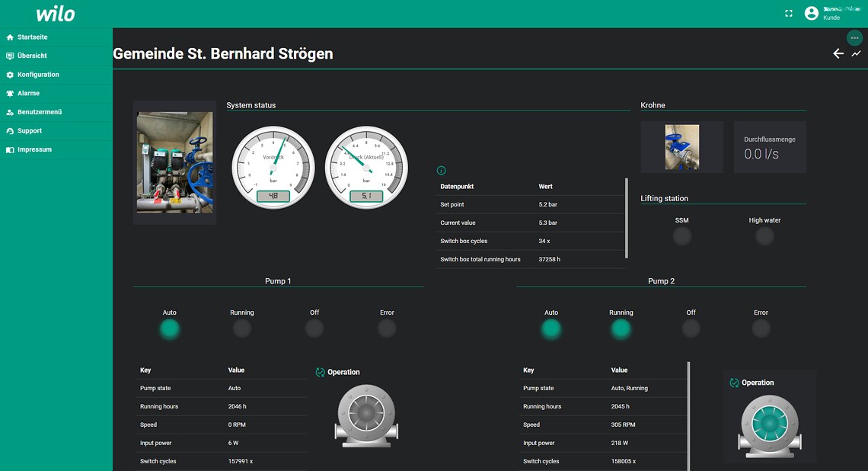Click the Wilo logo
The height and width of the screenshot is (471, 868).
coord(56,14)
